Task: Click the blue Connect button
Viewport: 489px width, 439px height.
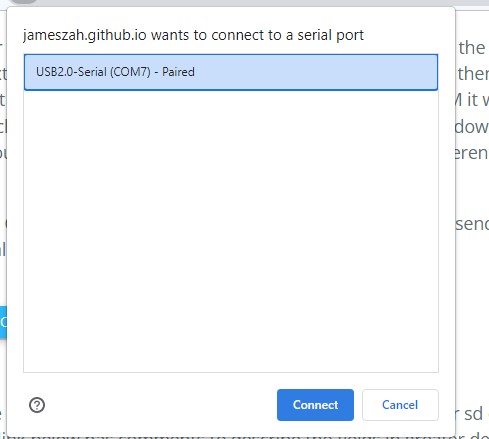Action: tap(315, 405)
